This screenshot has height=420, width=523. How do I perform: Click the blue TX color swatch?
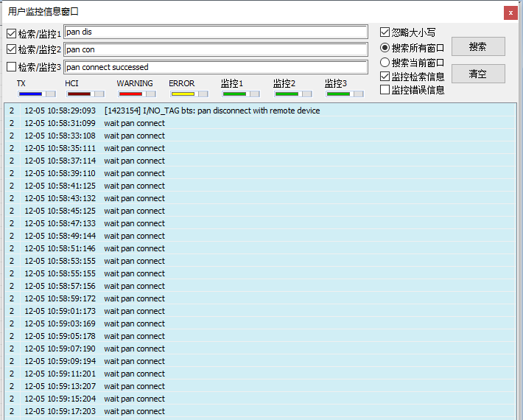click(30, 94)
